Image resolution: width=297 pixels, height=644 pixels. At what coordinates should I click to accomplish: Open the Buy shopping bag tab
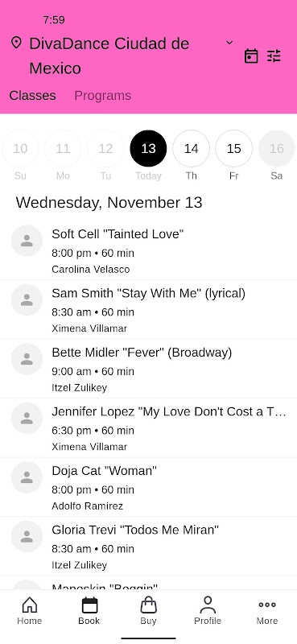click(x=148, y=611)
